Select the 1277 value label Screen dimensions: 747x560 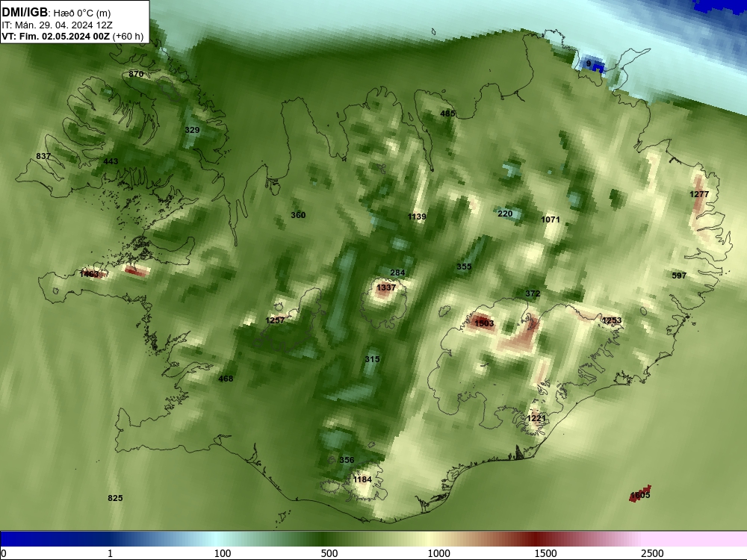(x=699, y=194)
